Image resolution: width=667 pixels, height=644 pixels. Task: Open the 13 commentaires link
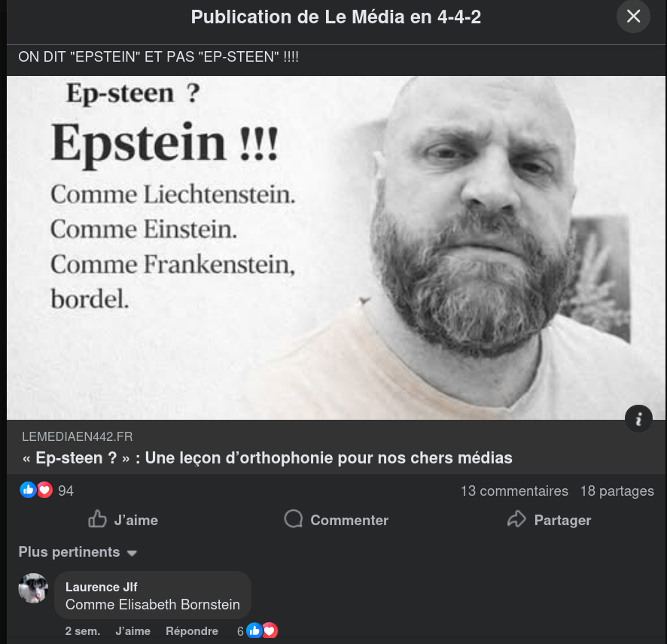[x=514, y=491]
